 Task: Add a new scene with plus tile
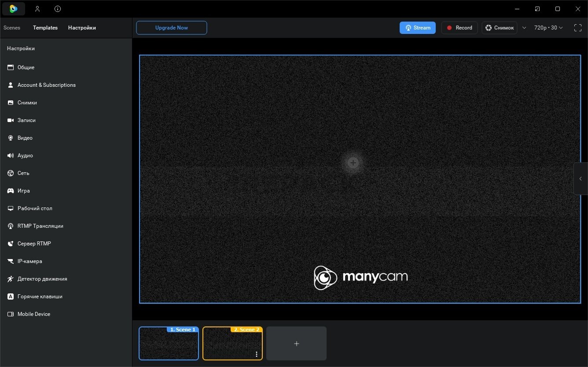pos(296,343)
